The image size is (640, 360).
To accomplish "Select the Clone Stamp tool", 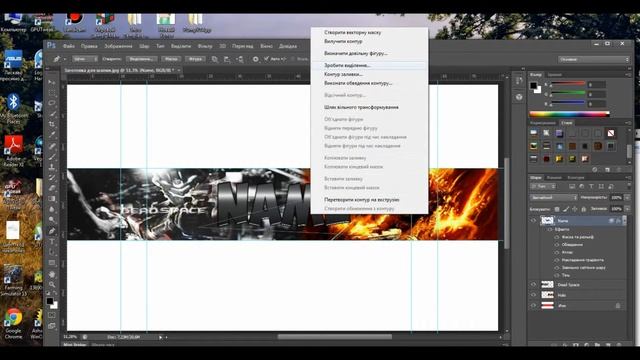I will tap(52, 167).
